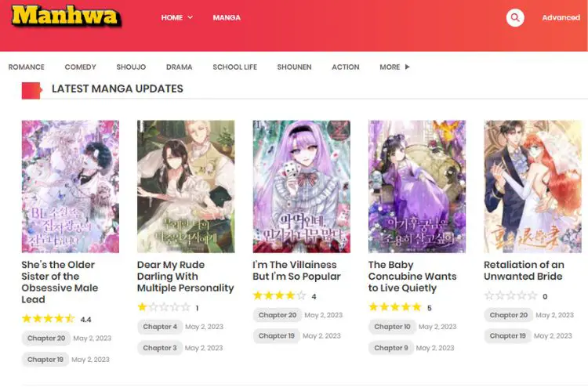588x391 pixels.
Task: Open the Retaliation of an Unwanted Bride cover
Action: (532, 186)
